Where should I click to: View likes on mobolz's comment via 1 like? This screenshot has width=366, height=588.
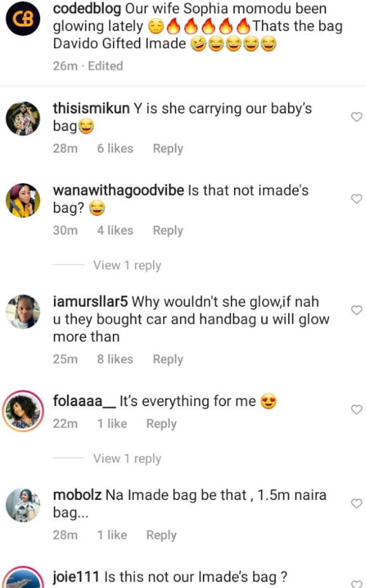tap(111, 535)
